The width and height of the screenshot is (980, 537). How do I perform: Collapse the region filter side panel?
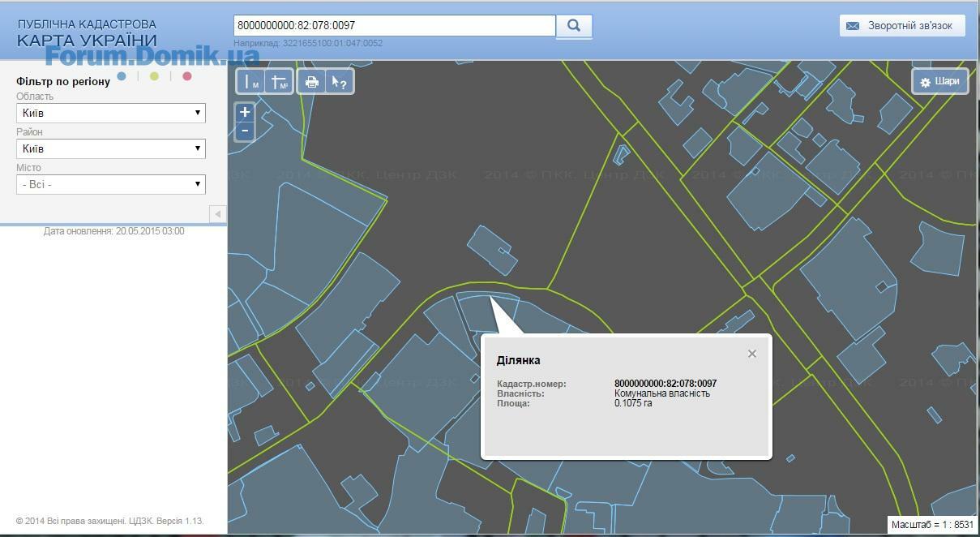click(x=217, y=213)
